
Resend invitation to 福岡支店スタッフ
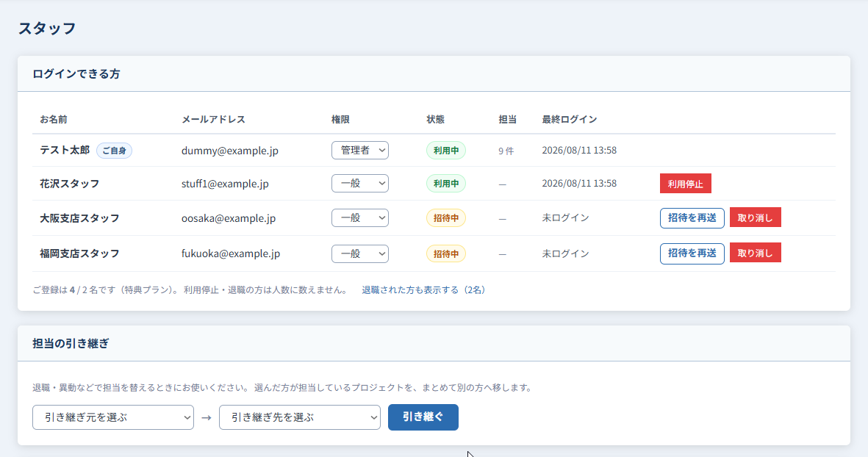tap(692, 253)
